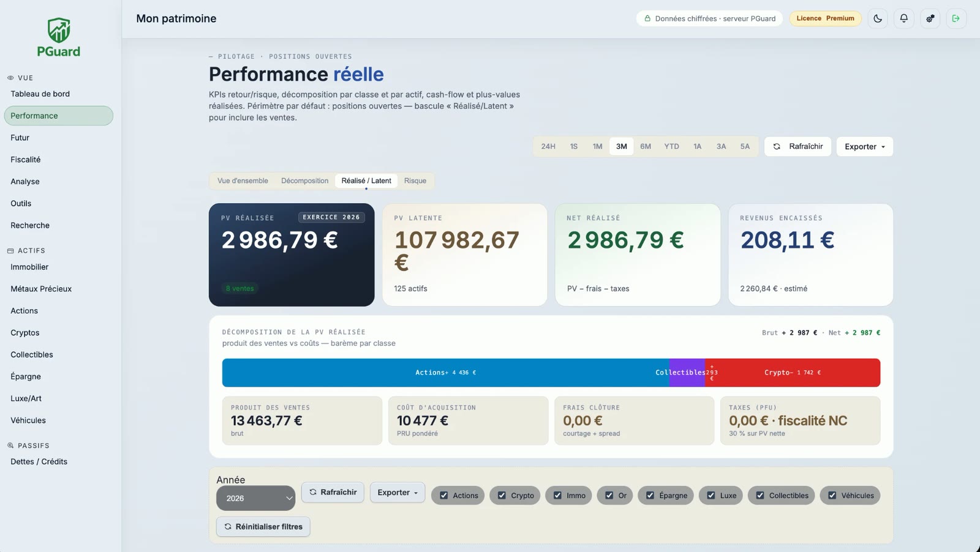This screenshot has height=552, width=980.
Task: Select the 24H period
Action: coord(548,146)
